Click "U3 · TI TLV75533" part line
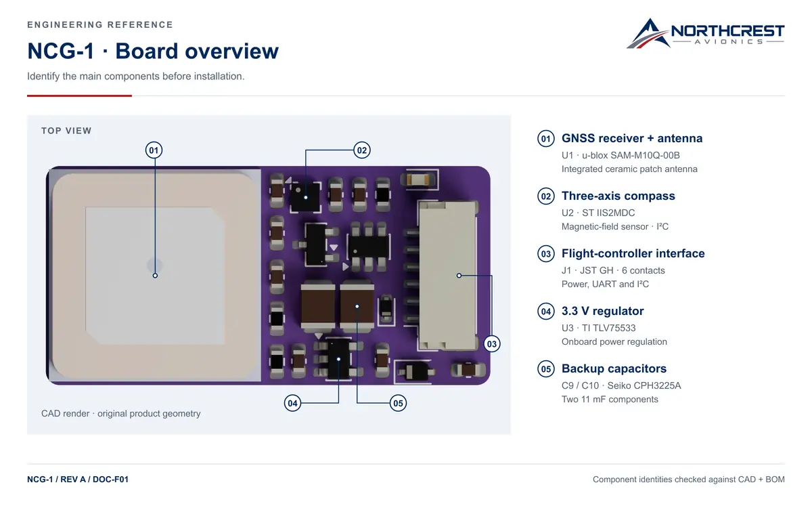Viewport: 812px width, 508px height. click(x=599, y=328)
